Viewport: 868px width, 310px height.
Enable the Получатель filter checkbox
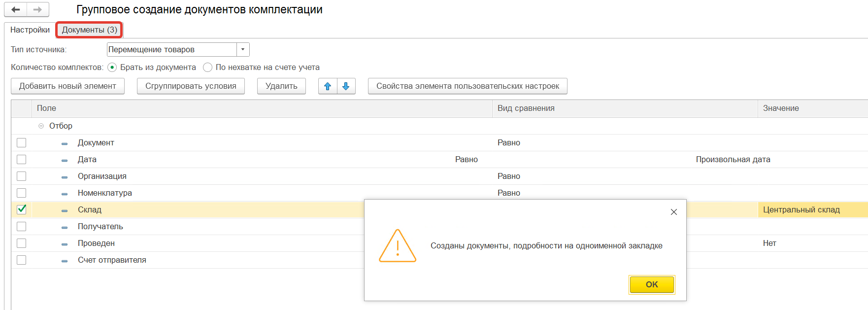(22, 227)
